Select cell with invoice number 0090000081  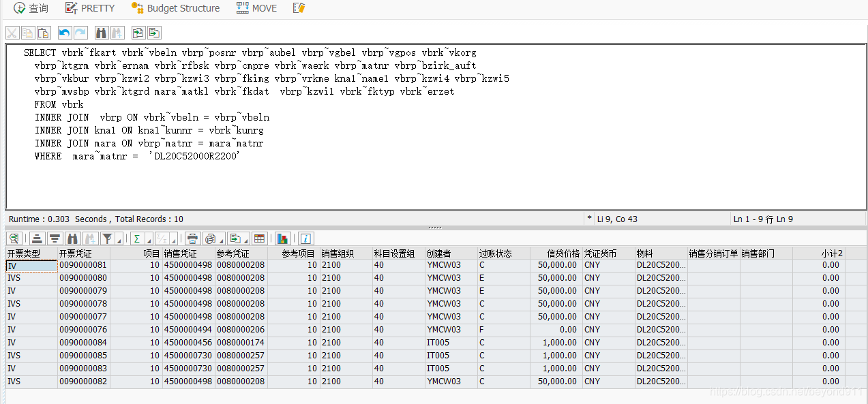click(x=84, y=265)
